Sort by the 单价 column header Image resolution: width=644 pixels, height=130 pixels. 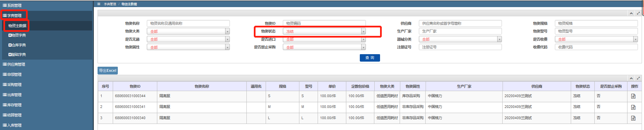332,86
